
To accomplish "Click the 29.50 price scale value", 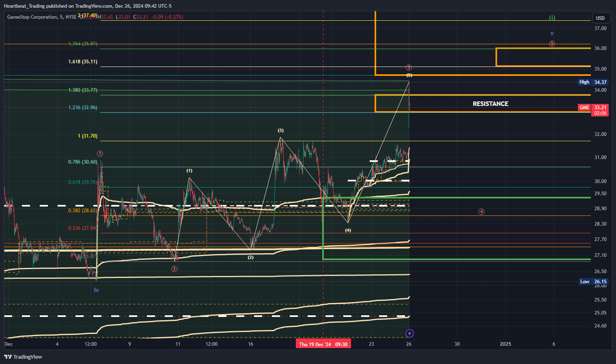I will pyautogui.click(x=600, y=194).
